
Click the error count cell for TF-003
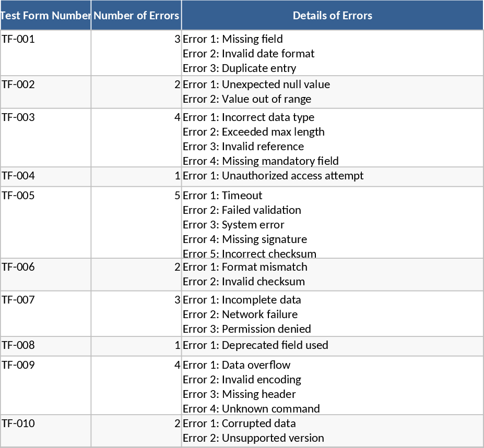pyautogui.click(x=136, y=138)
